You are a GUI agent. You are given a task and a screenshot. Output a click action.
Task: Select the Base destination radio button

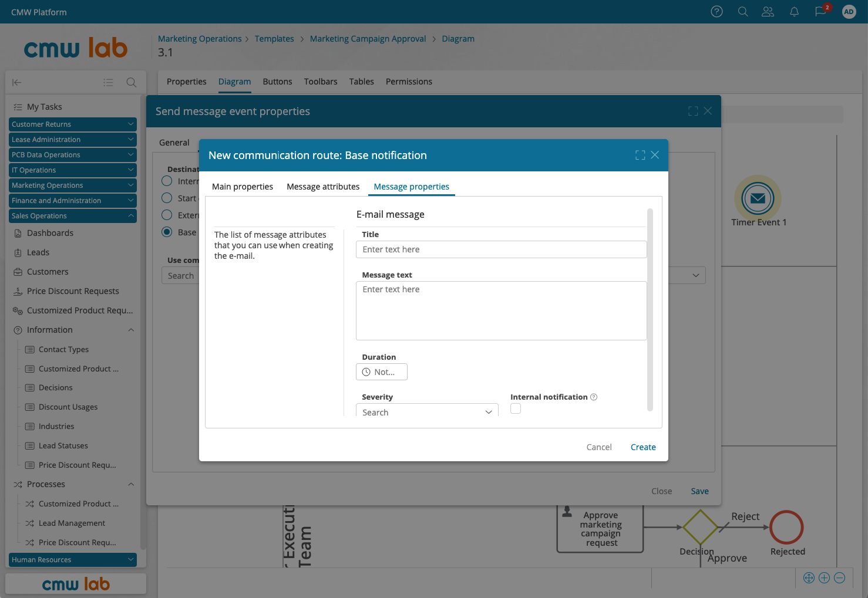click(x=167, y=232)
